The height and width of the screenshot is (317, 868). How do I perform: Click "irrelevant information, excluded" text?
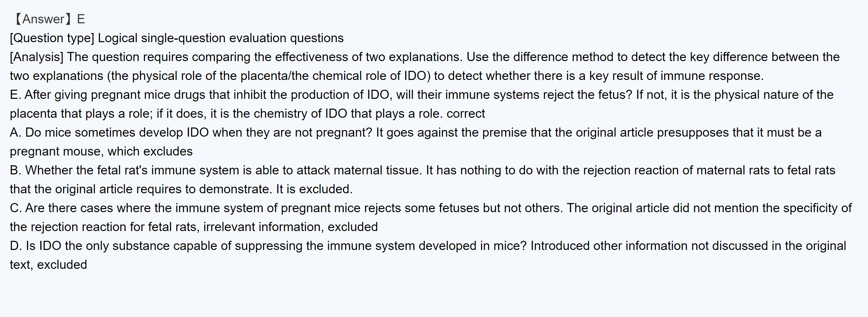(x=290, y=227)
